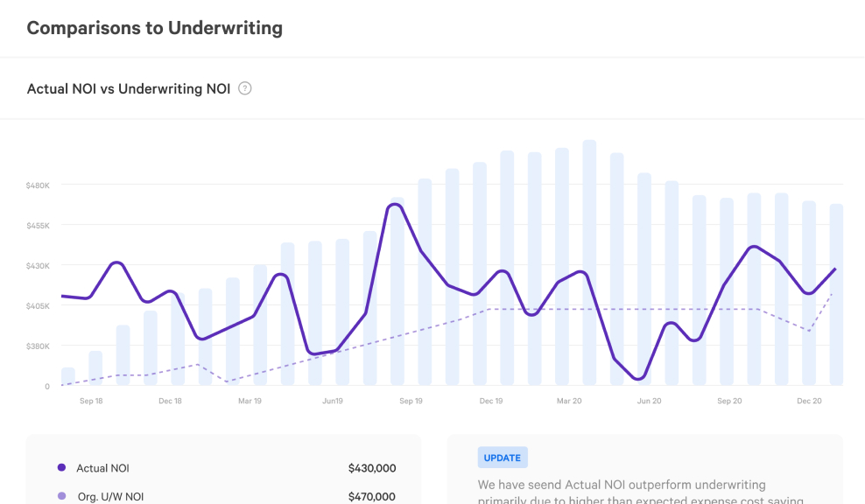The width and height of the screenshot is (865, 504).
Task: Click the Comparisons to Underwriting heading
Action: tap(155, 28)
